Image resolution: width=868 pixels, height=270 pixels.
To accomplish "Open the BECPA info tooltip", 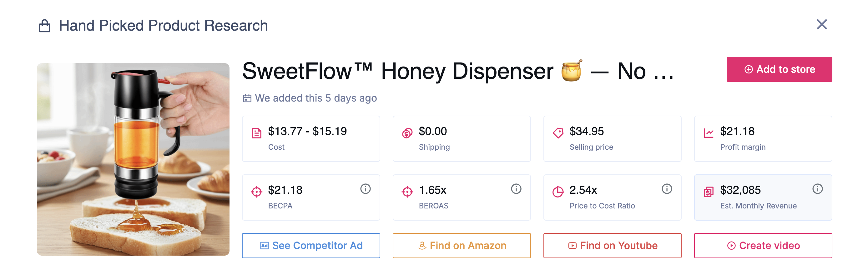I will (x=366, y=189).
